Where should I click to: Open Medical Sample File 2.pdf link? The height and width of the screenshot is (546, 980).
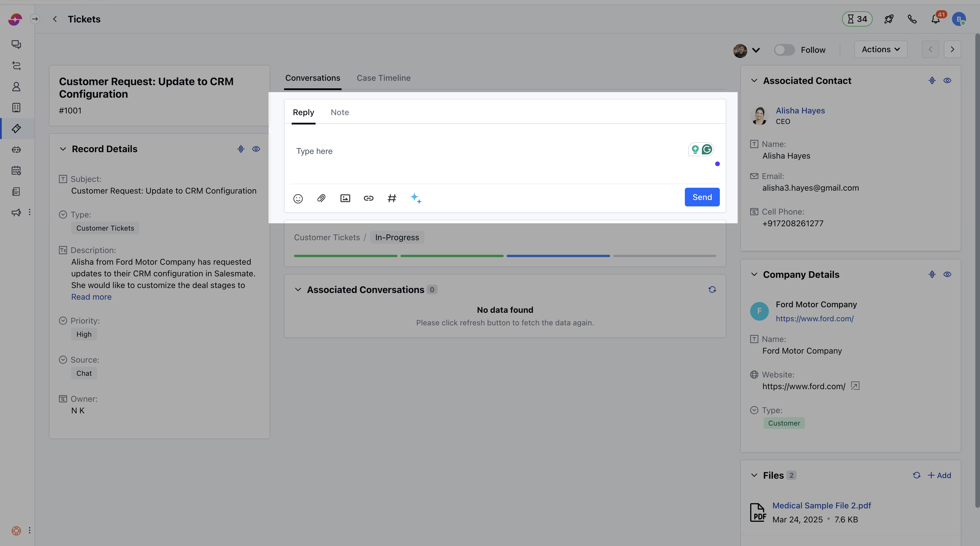pos(821,506)
